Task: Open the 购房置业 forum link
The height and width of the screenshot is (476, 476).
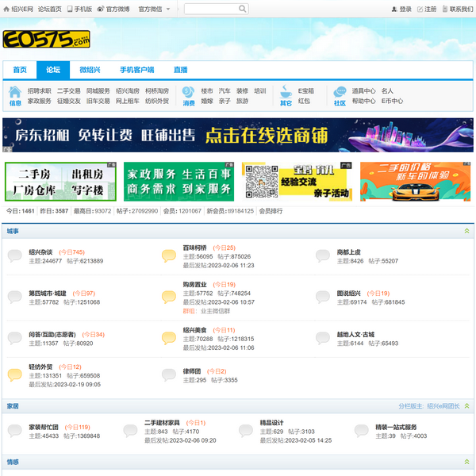Action: pyautogui.click(x=195, y=284)
